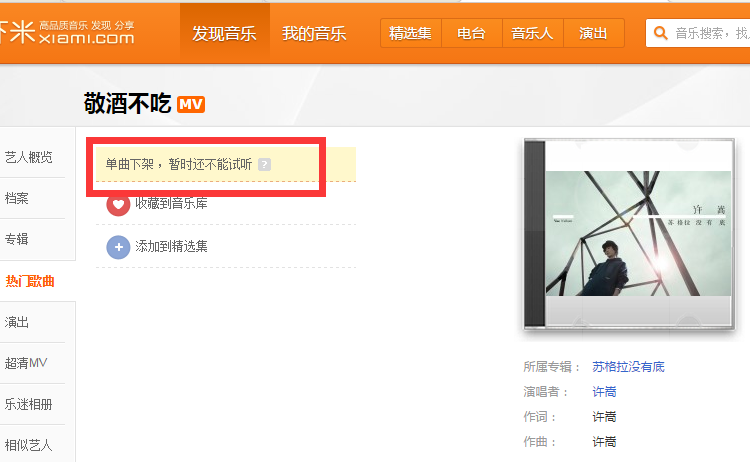Open 乐迷相册 in sidebar

pyautogui.click(x=29, y=404)
